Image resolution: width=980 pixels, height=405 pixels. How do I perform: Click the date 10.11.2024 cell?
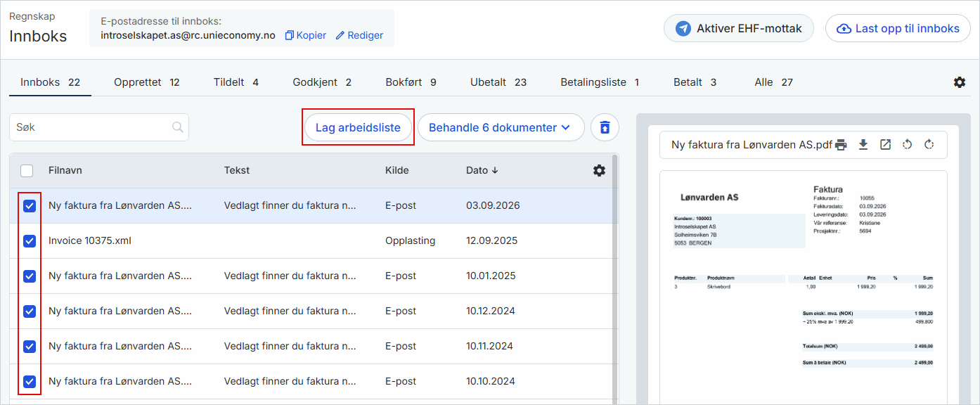pos(489,346)
